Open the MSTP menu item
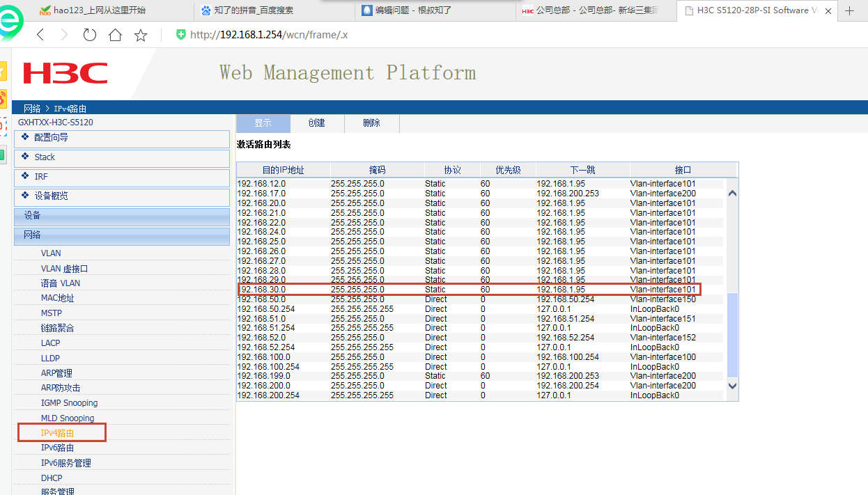This screenshot has width=868, height=495. [52, 313]
